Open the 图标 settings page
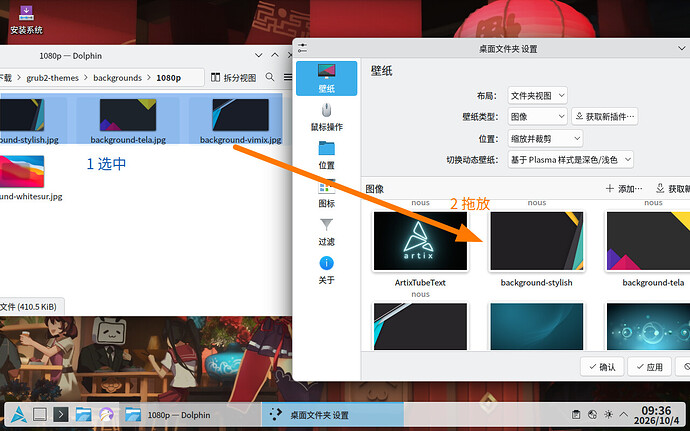 pyautogui.click(x=327, y=194)
